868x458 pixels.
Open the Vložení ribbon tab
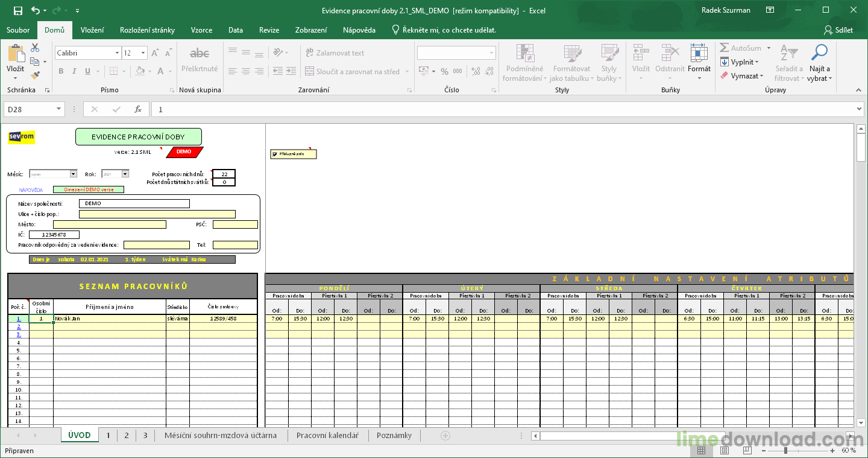coord(92,30)
